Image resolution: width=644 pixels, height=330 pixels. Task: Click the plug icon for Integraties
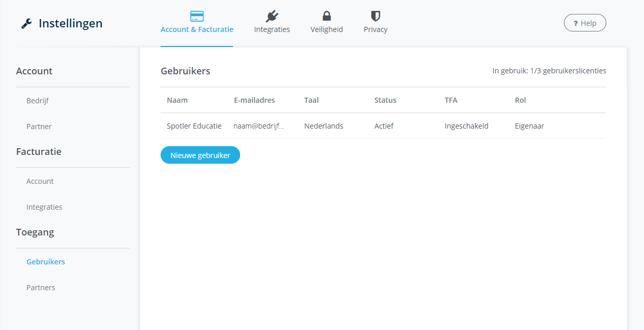272,16
